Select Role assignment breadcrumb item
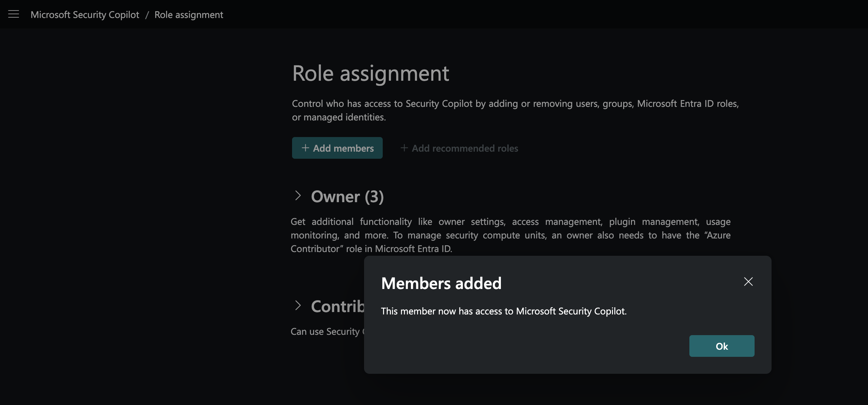 pos(189,15)
